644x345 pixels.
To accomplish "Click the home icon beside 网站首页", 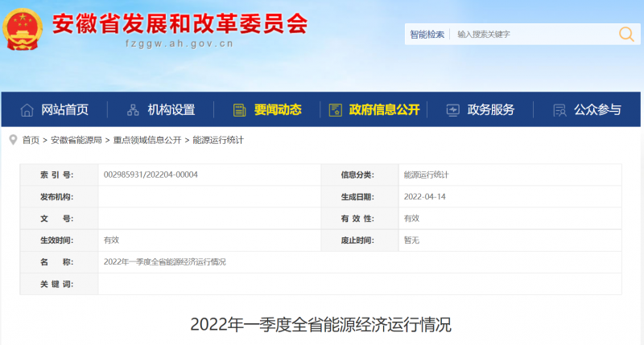I will (27, 110).
